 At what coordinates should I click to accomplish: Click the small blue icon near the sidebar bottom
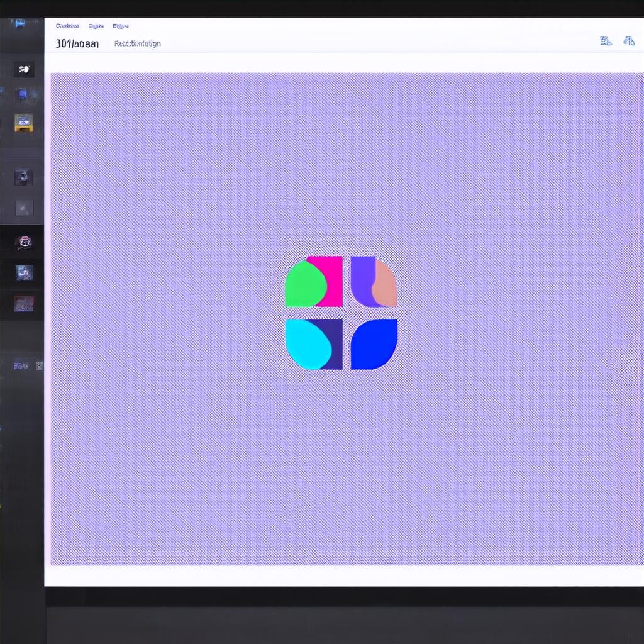(x=21, y=365)
